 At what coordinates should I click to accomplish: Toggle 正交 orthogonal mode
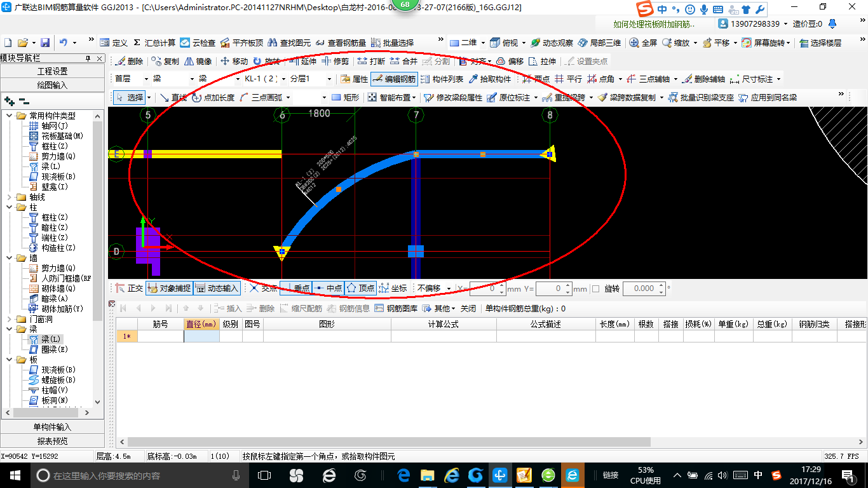(130, 288)
